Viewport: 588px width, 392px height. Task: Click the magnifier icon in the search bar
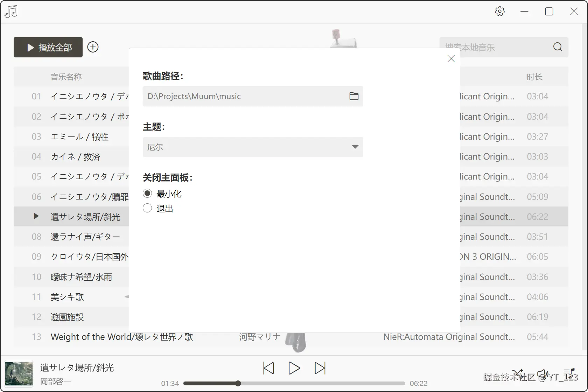[558, 47]
